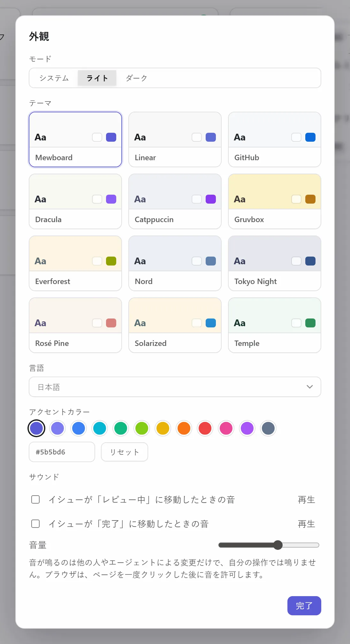Screen dimensions: 350x644
Task: Adjust the 音量 volume slider
Action: pos(269,545)
